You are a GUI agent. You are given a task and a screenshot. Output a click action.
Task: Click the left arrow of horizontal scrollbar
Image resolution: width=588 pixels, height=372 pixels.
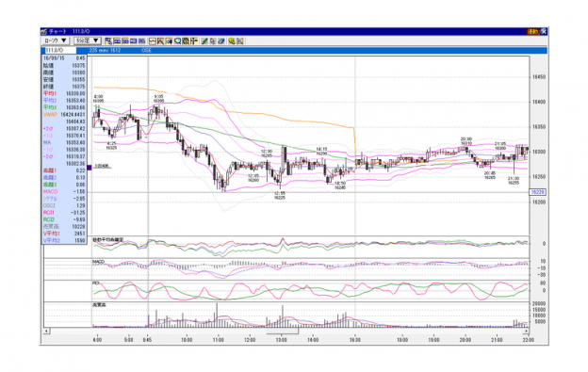pyautogui.click(x=46, y=332)
